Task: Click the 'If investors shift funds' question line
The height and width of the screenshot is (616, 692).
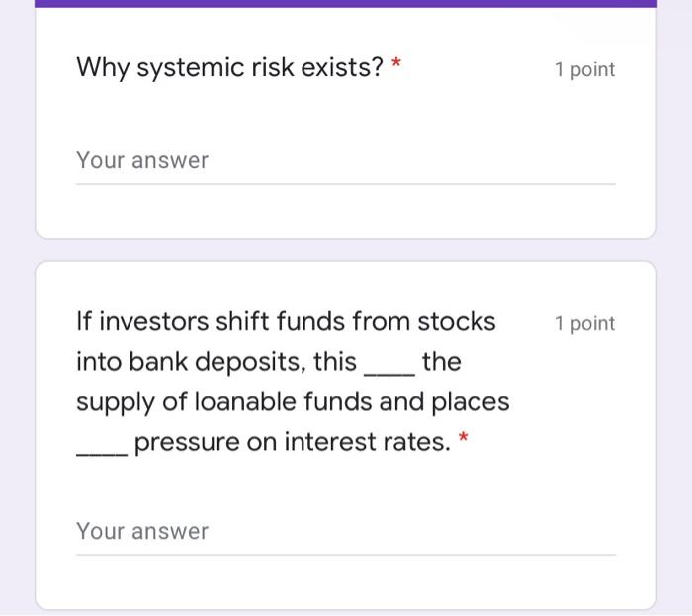Action: tap(286, 321)
